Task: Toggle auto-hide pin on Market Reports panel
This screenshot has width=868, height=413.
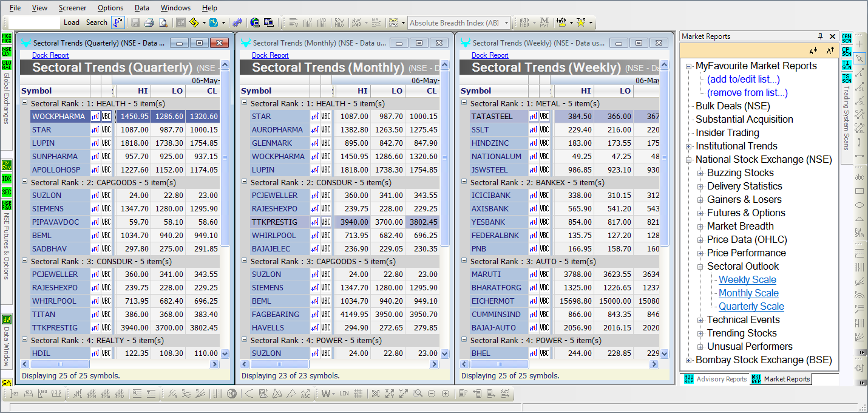Action: [820, 36]
